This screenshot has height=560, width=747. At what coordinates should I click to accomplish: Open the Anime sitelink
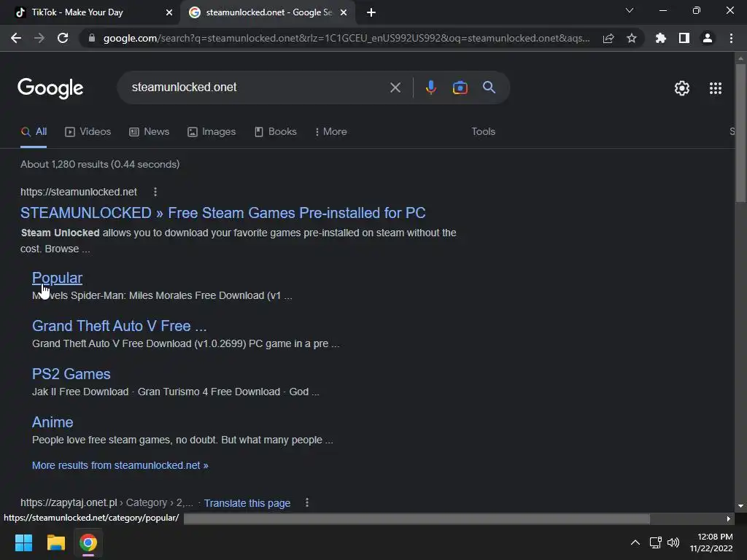53,422
